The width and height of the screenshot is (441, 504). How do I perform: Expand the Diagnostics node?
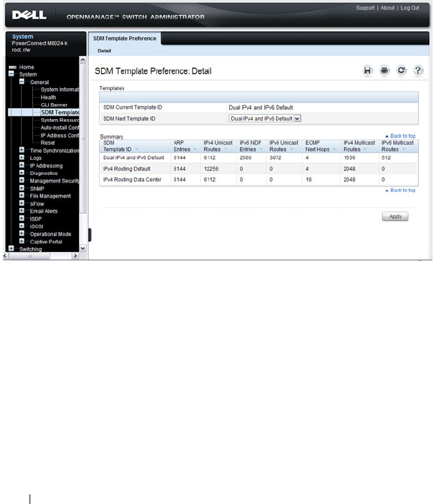coord(22,173)
